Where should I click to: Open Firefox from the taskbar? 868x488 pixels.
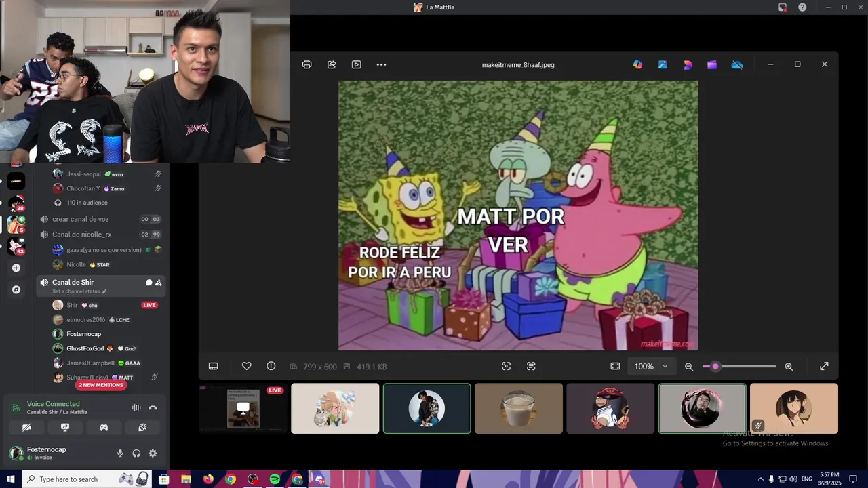208,479
